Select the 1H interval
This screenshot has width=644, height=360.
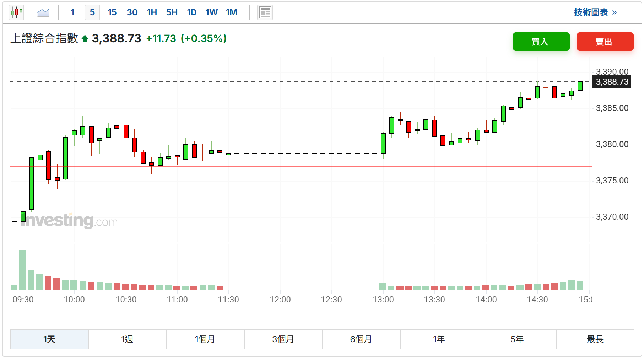(x=152, y=12)
